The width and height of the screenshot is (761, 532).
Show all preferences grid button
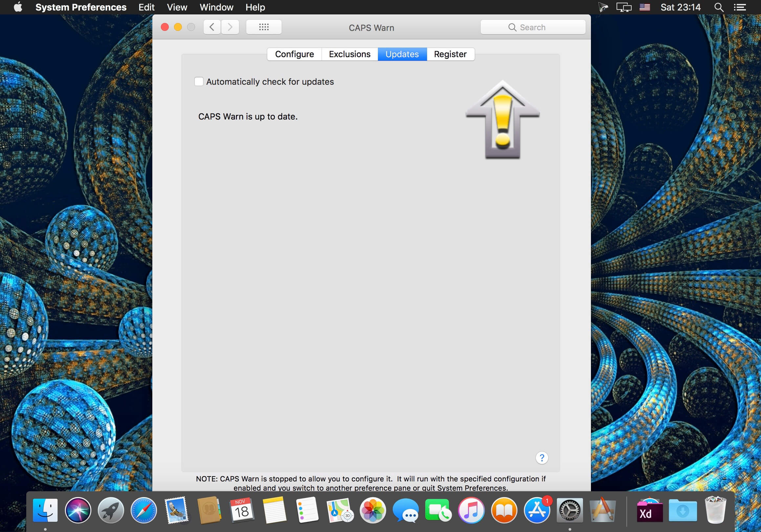click(x=264, y=27)
